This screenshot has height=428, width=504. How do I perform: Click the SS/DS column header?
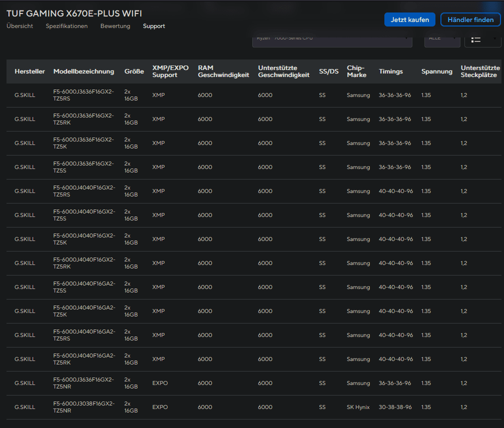[328, 71]
